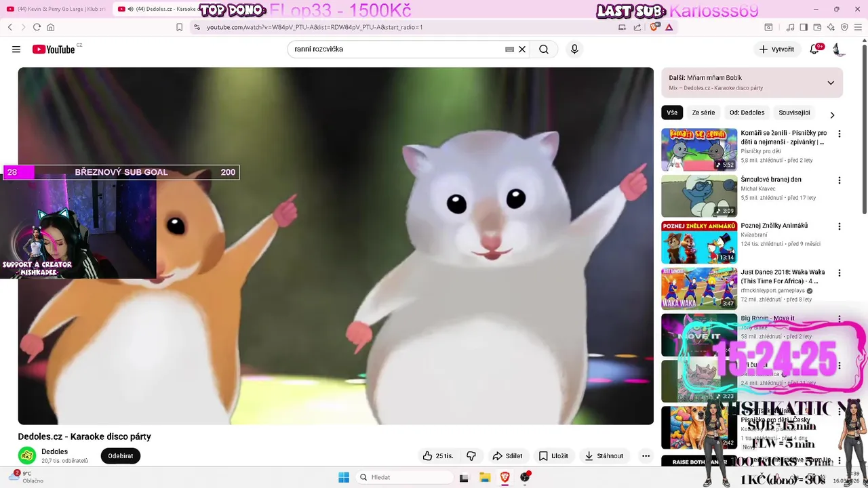Image resolution: width=868 pixels, height=488 pixels.
Task: Open the on-screen keyboard icon in the search box
Action: [509, 49]
